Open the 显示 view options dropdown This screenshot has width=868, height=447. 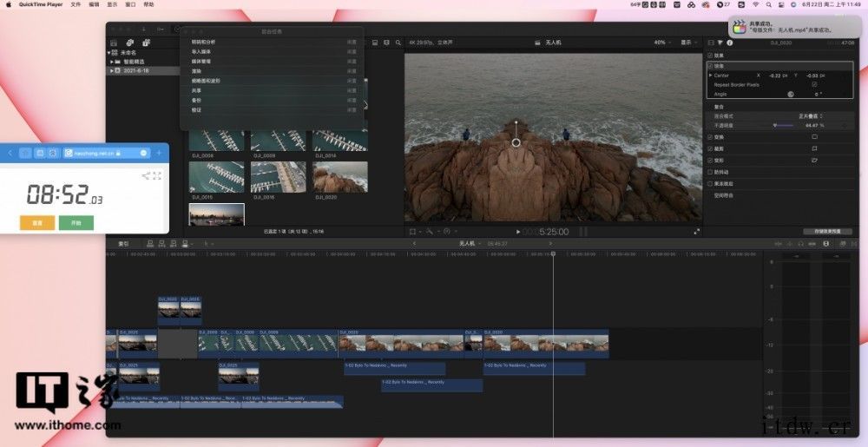tap(688, 42)
